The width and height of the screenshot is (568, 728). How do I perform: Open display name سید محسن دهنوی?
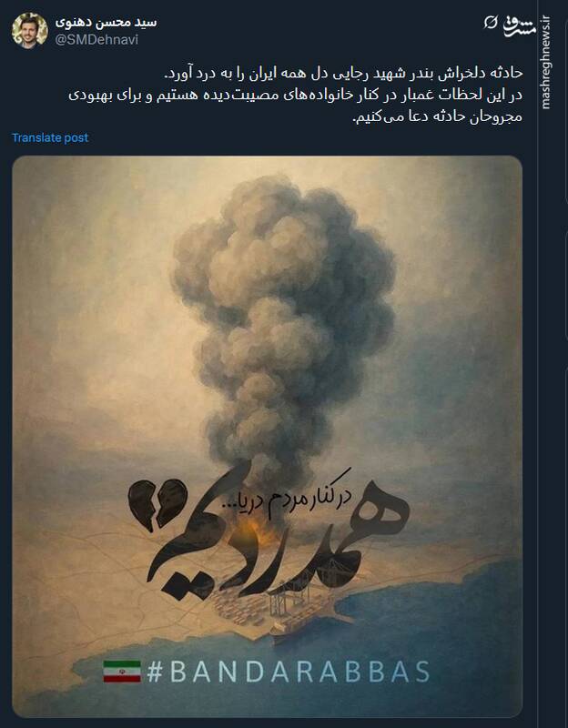(106, 22)
